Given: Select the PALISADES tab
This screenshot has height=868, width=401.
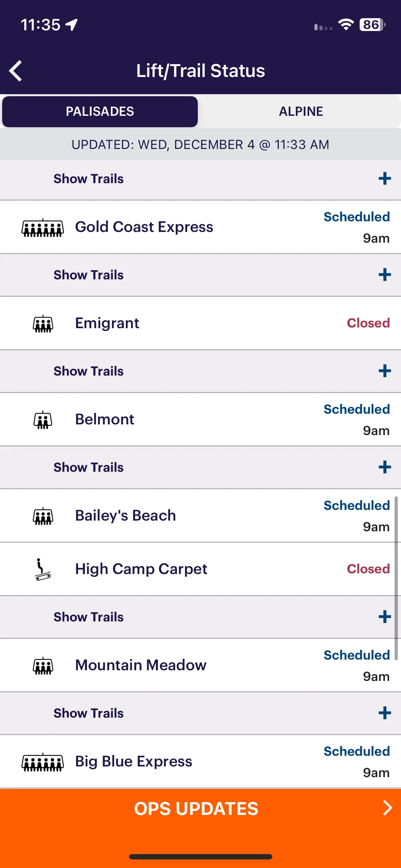Looking at the screenshot, I should (x=100, y=112).
